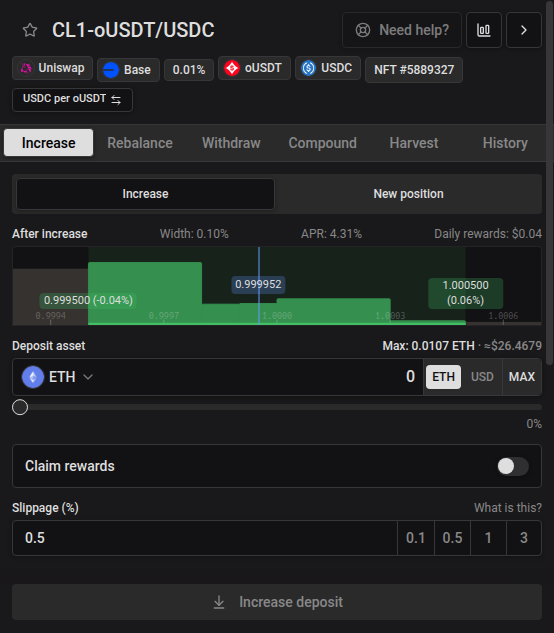Click the CL1-oUSDT/USDC title
The height and width of the screenshot is (633, 554).
(x=133, y=30)
